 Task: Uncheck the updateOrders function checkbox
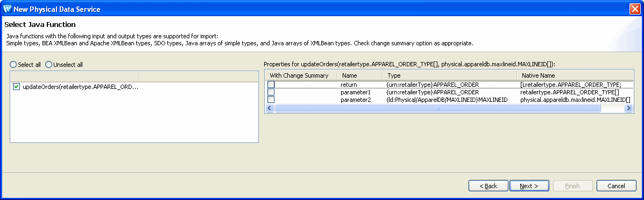(17, 87)
